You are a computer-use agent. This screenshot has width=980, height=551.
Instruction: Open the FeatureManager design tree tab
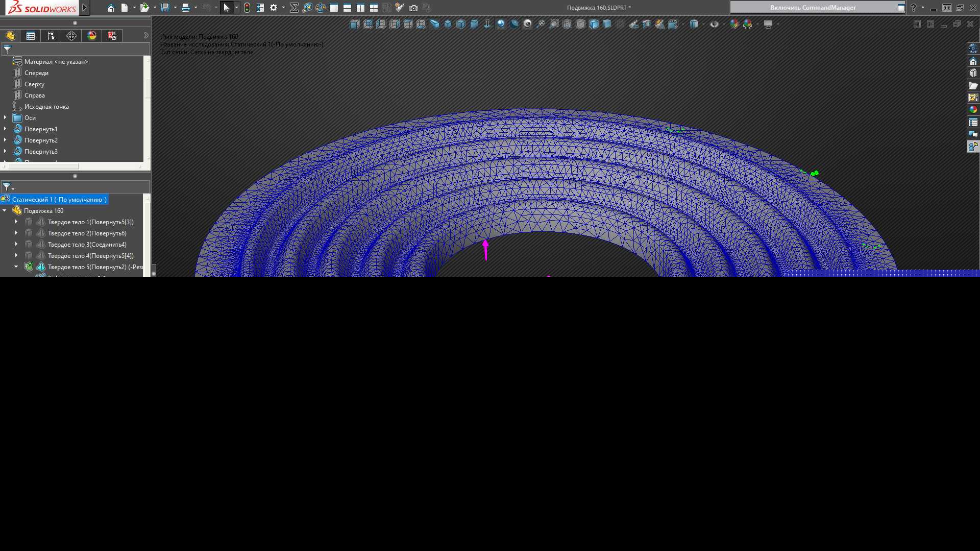pyautogui.click(x=10, y=35)
